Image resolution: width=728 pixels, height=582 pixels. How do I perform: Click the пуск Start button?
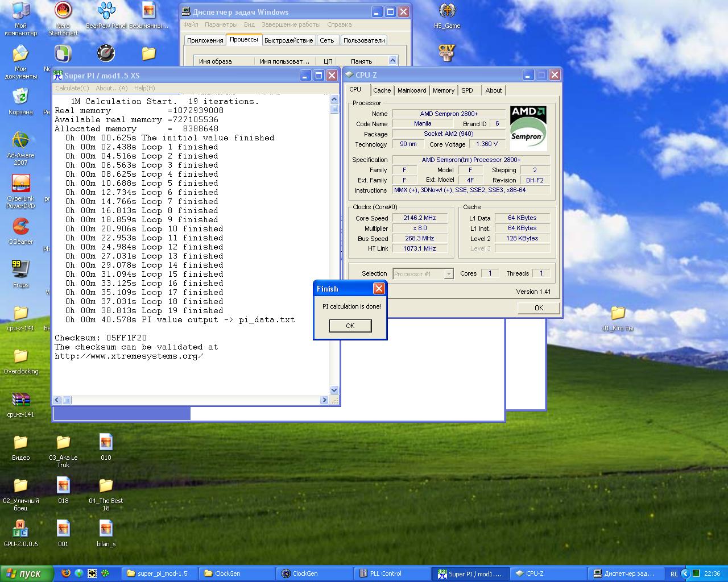point(27,573)
